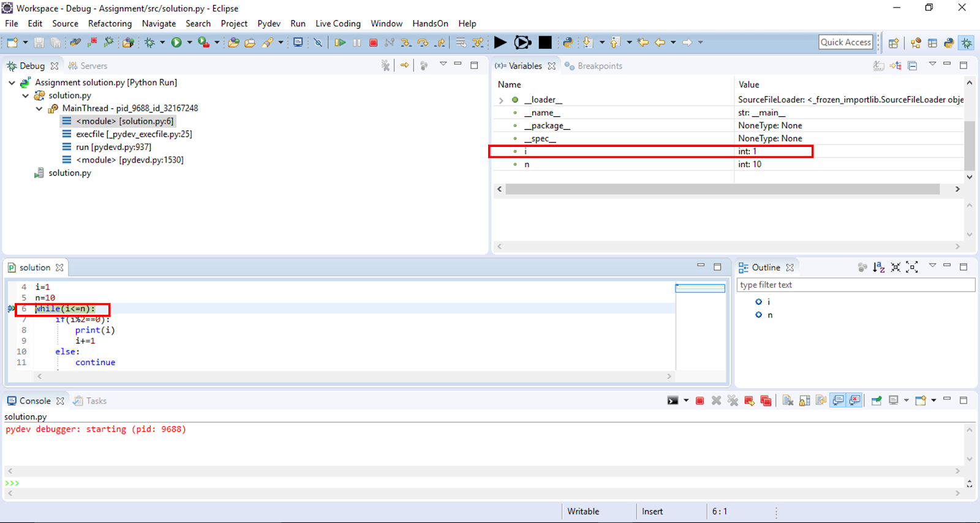Switch to the Tasks tab
This screenshot has width=980, height=523.
[90, 401]
